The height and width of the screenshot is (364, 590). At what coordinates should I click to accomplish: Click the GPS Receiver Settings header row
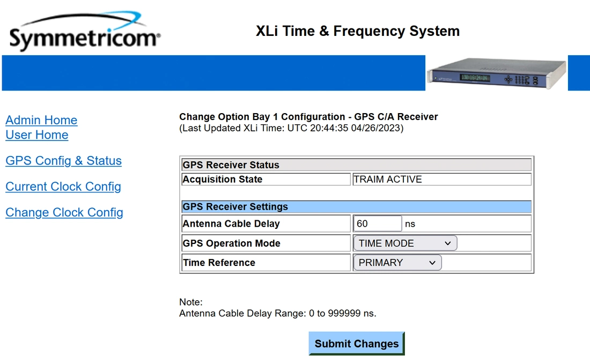pyautogui.click(x=357, y=206)
